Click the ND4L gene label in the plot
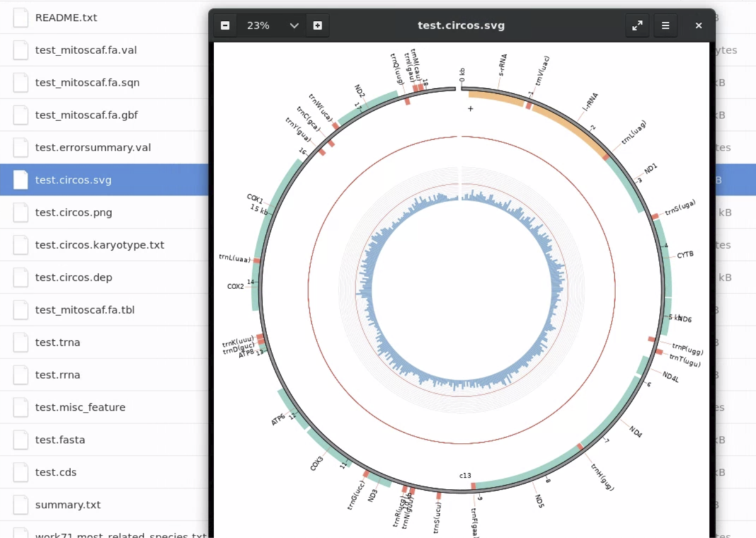 click(670, 376)
